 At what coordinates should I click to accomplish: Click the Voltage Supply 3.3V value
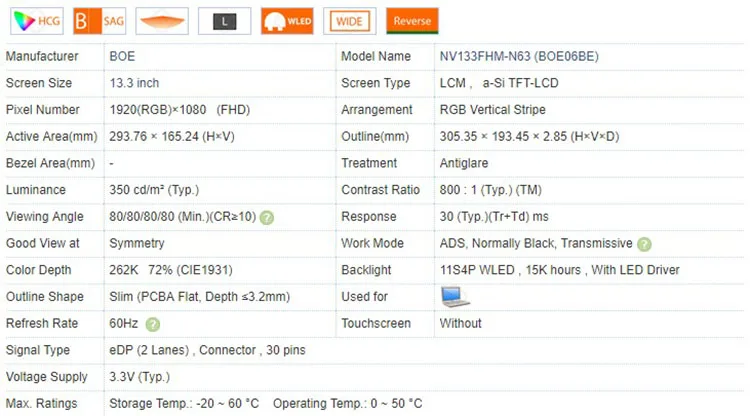[141, 377]
